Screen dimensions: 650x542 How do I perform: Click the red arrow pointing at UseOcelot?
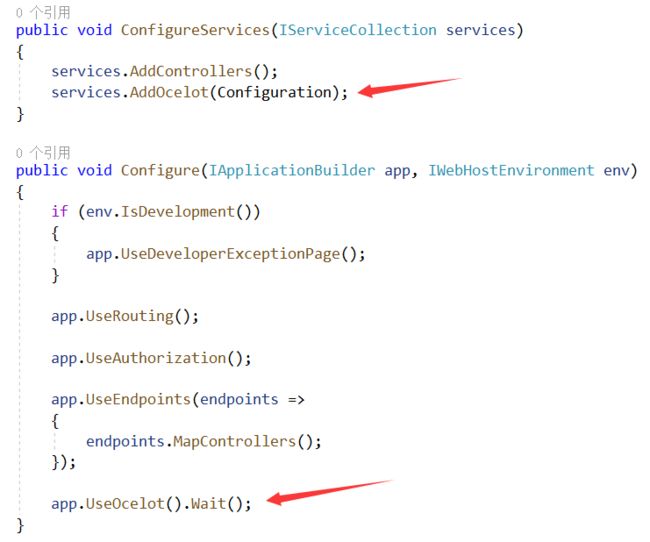pyautogui.click(x=330, y=493)
